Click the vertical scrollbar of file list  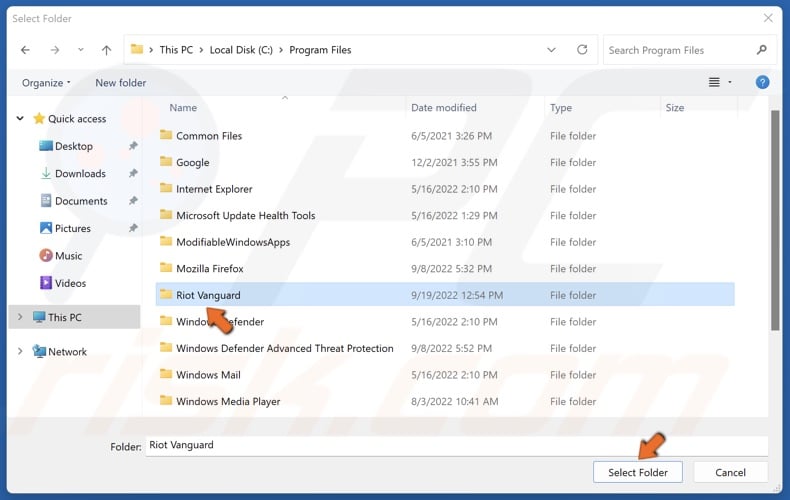tap(775, 220)
